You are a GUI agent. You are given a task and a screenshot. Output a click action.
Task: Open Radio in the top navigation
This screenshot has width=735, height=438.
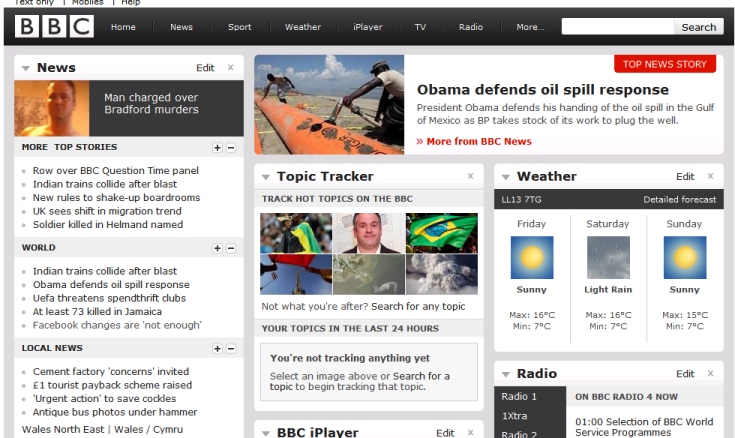[471, 27]
